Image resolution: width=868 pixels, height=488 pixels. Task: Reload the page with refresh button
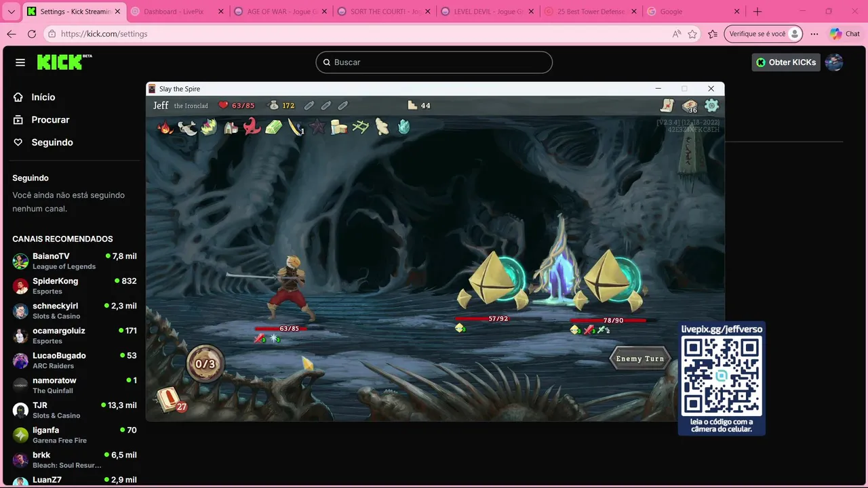click(32, 34)
